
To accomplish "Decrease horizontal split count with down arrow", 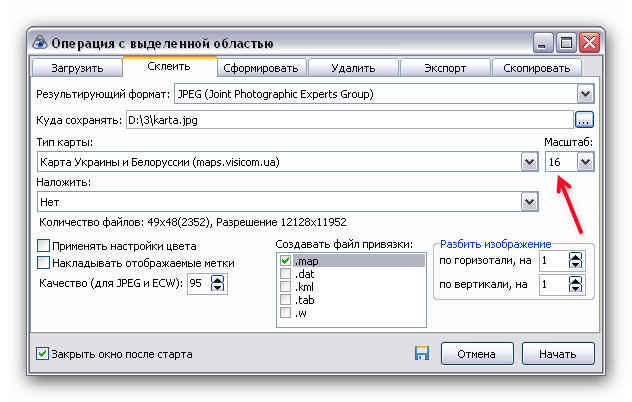I will coord(574,265).
